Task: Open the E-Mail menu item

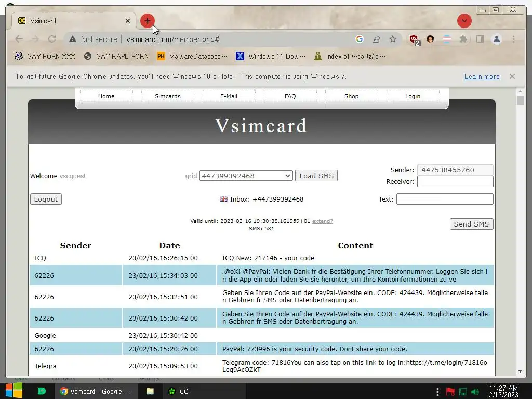Action: pos(229,96)
